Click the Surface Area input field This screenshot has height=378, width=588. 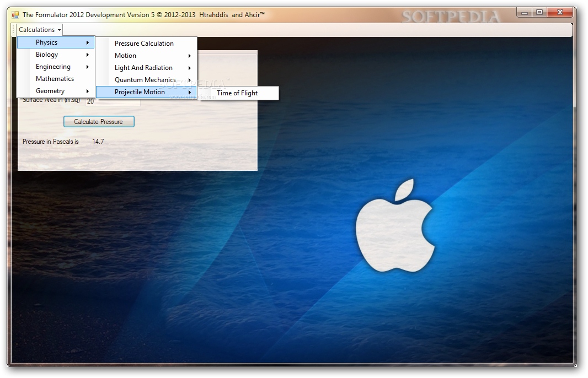click(113, 102)
